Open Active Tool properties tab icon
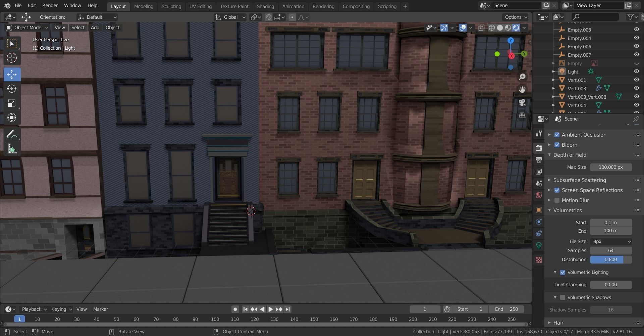The image size is (644, 336). pos(539,133)
